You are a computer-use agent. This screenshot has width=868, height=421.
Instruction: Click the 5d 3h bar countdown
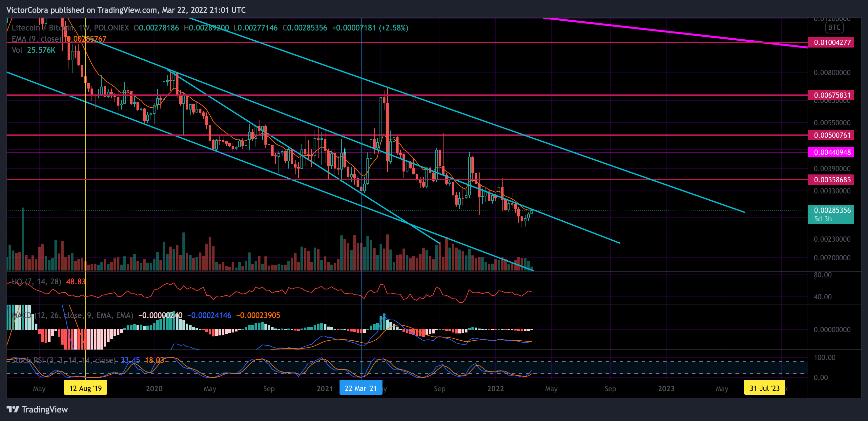[x=823, y=219]
